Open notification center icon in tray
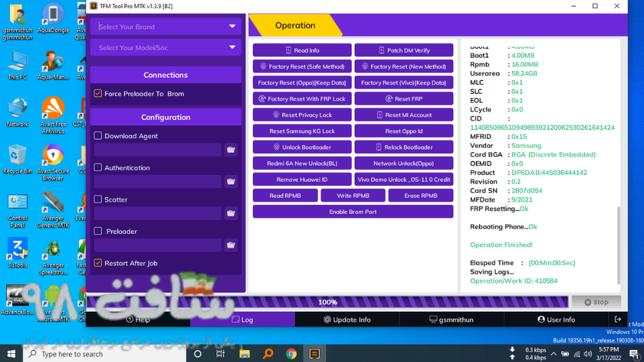Image resolution: width=644 pixels, height=362 pixels. coord(635,354)
